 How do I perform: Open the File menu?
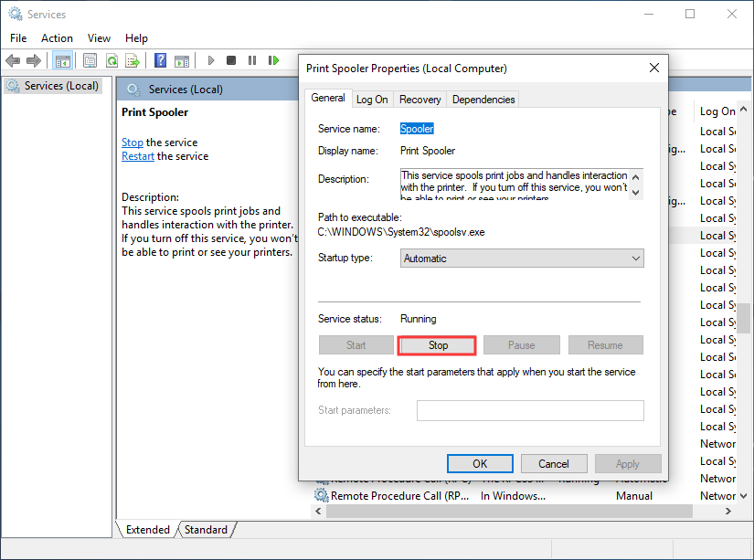pos(18,38)
